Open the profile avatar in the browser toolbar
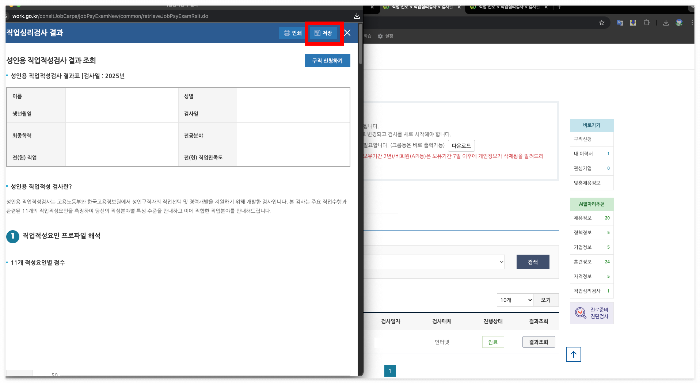Screen dimensions: 700x383 [679, 23]
